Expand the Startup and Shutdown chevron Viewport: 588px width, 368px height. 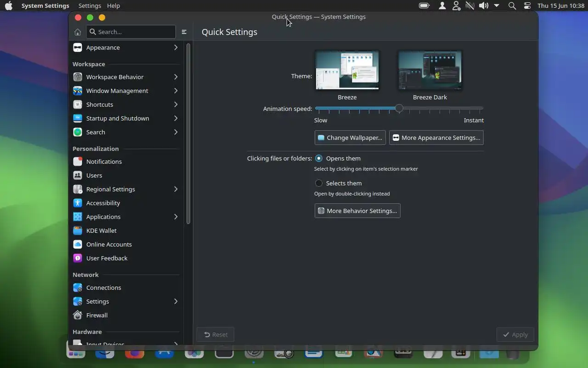(175, 118)
